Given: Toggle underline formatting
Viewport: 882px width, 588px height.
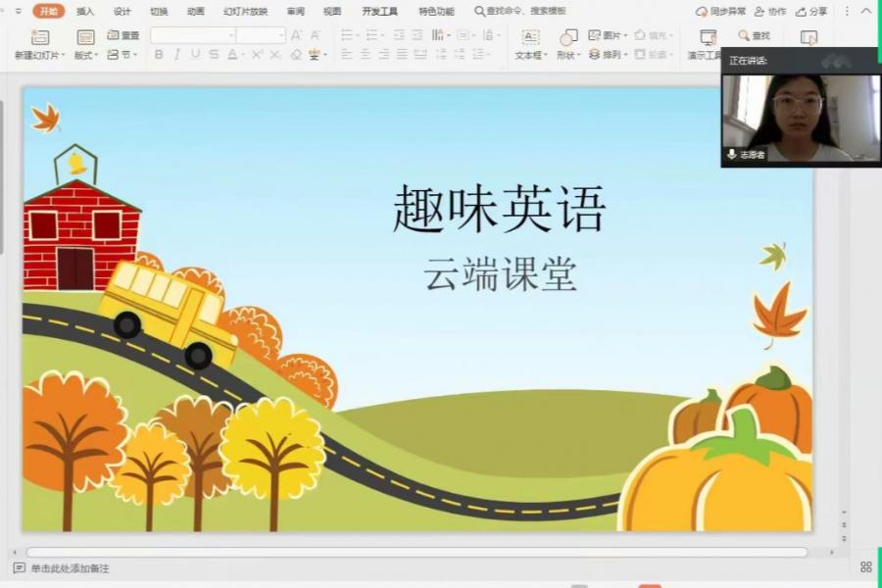Looking at the screenshot, I should click(195, 55).
